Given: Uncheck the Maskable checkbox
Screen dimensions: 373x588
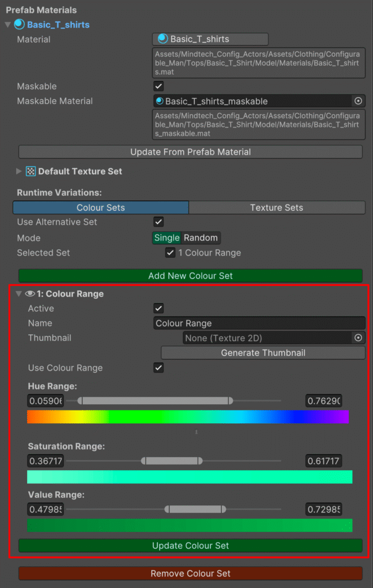Looking at the screenshot, I should pos(159,86).
